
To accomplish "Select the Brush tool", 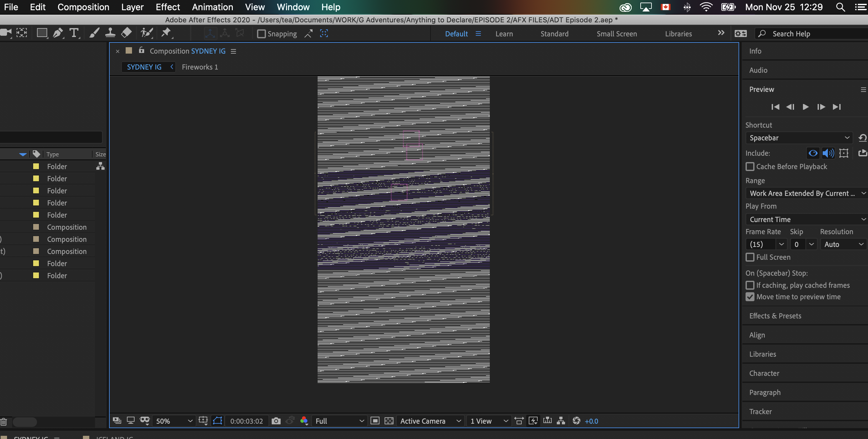I will [x=94, y=33].
